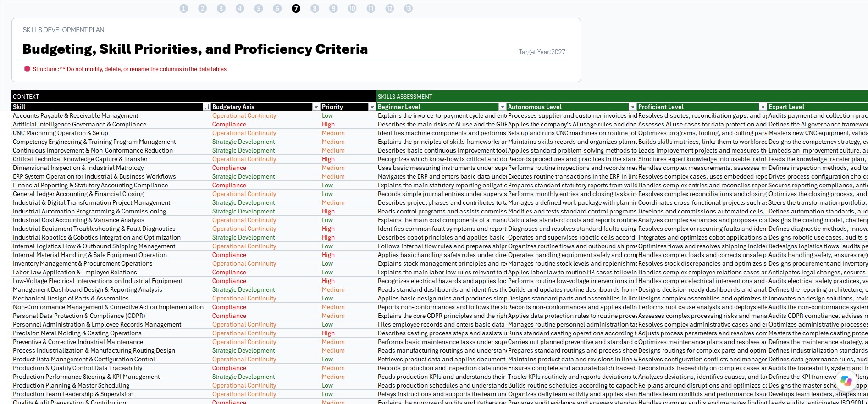Viewport: 868px width, 404px height.
Task: Open the Beginner Level filter dropdown
Action: pyautogui.click(x=503, y=107)
